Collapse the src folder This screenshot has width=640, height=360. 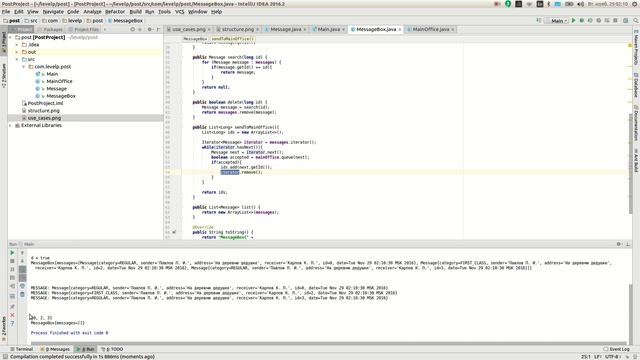click(17, 59)
